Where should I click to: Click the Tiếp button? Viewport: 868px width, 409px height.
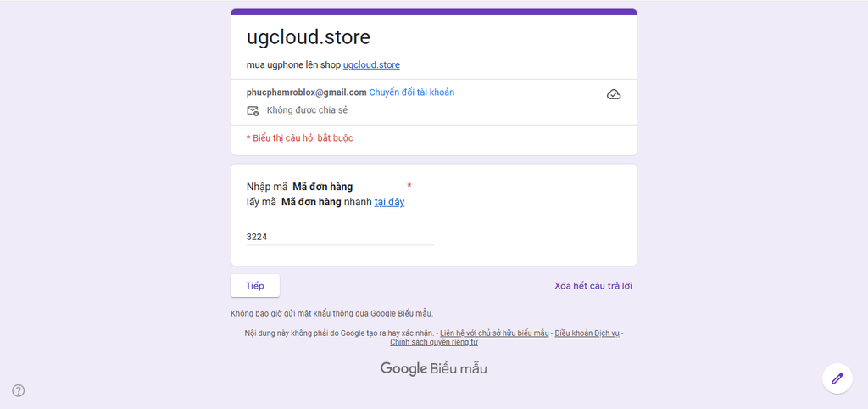(255, 286)
